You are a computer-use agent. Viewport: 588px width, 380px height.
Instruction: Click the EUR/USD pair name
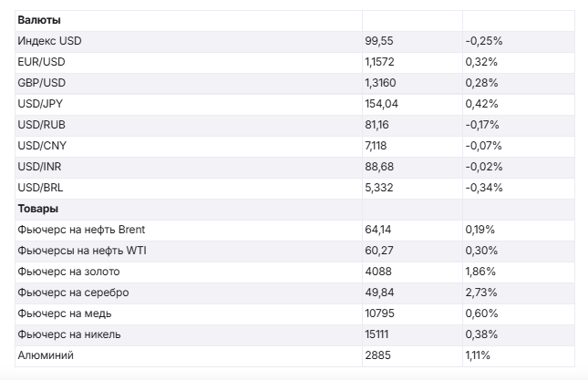[42, 62]
